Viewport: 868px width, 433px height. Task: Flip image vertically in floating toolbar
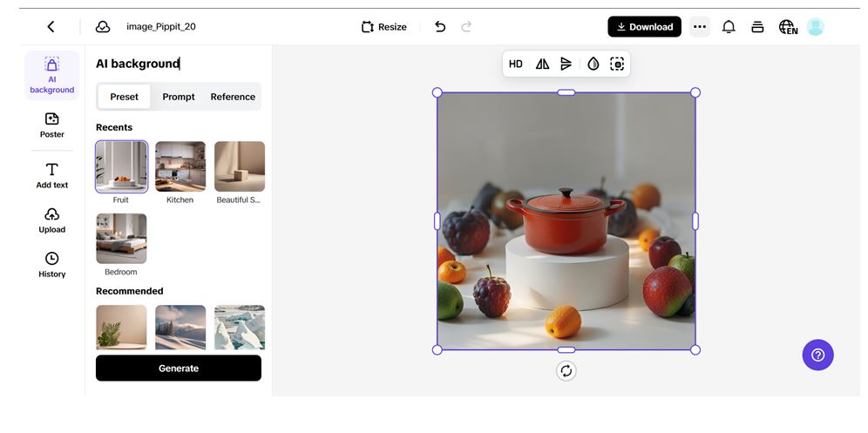pos(566,64)
